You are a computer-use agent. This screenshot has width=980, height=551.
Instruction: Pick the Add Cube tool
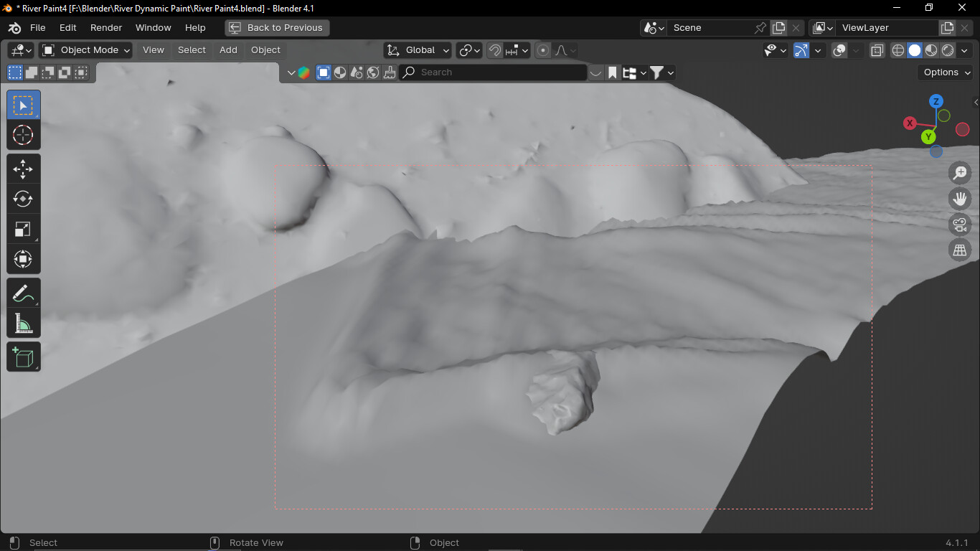[x=24, y=357]
